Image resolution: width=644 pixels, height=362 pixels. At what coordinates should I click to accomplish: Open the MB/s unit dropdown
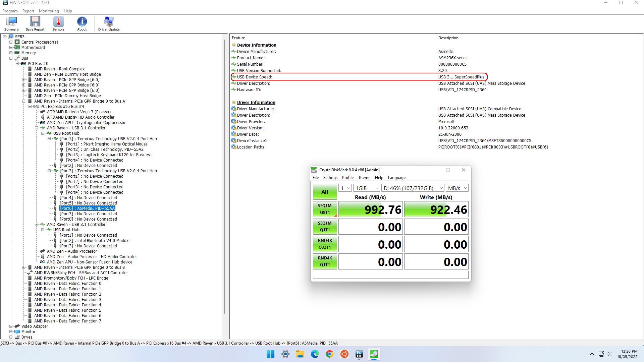pos(457,188)
